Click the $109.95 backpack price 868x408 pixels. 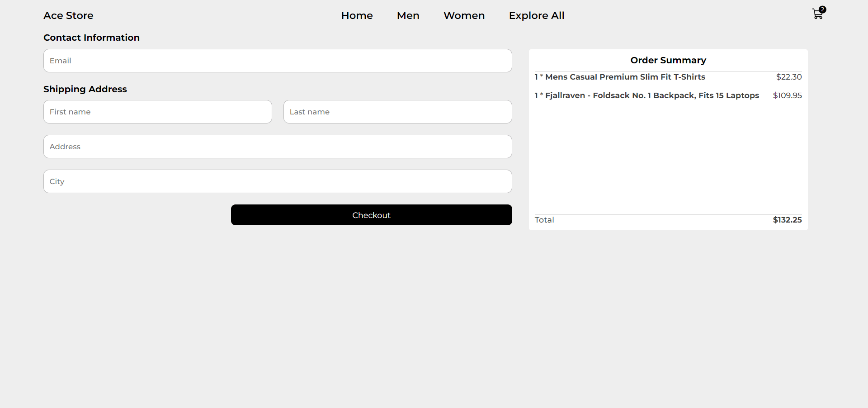[x=787, y=95]
